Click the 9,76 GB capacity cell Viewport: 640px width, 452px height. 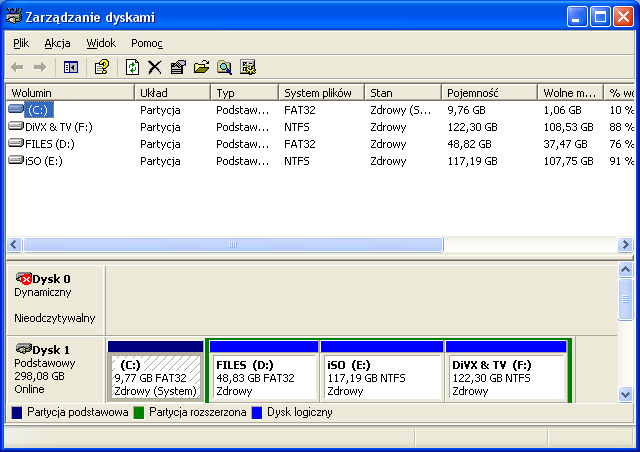pos(466,110)
